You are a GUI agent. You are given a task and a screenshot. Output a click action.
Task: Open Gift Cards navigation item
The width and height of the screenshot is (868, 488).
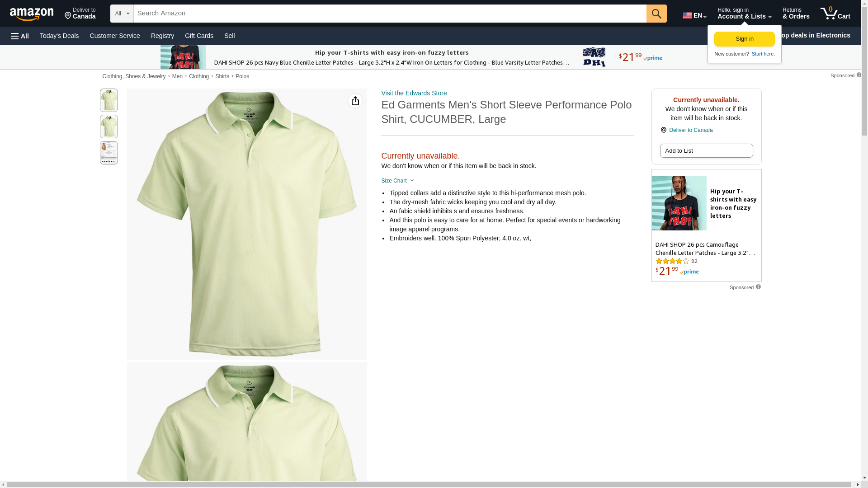(199, 36)
